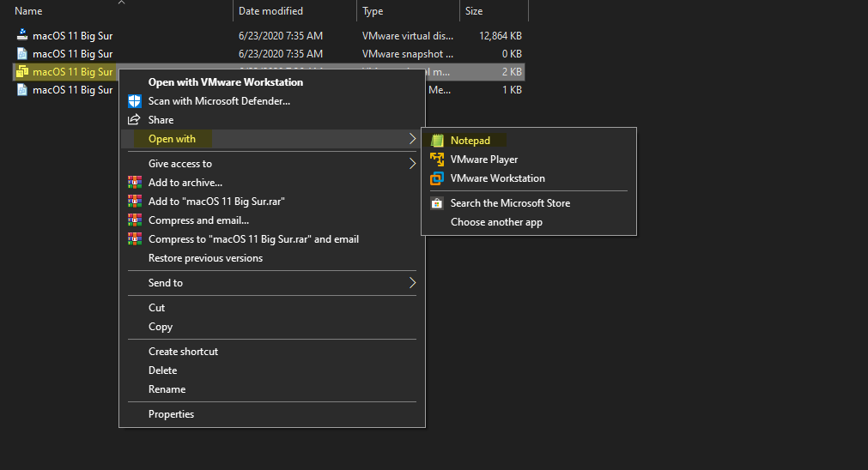Viewport: 868px width, 470px height.
Task: Click the 0 KB size cell
Action: pos(512,54)
